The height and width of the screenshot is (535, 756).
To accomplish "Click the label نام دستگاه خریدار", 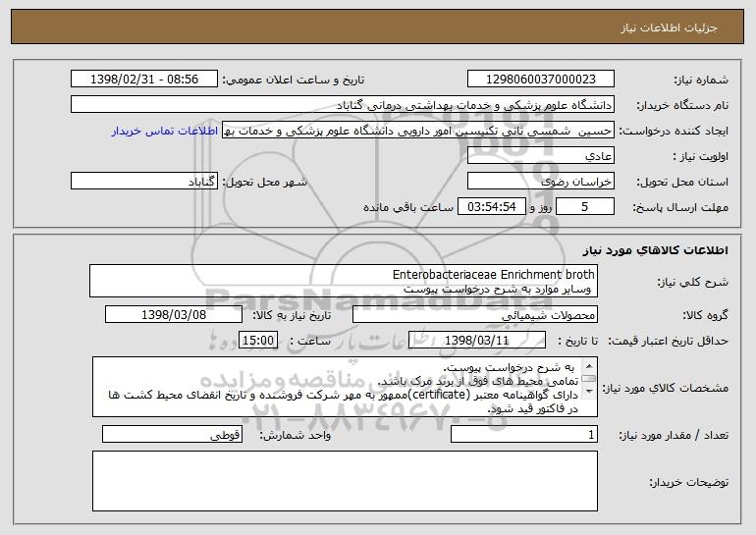I will (682, 105).
